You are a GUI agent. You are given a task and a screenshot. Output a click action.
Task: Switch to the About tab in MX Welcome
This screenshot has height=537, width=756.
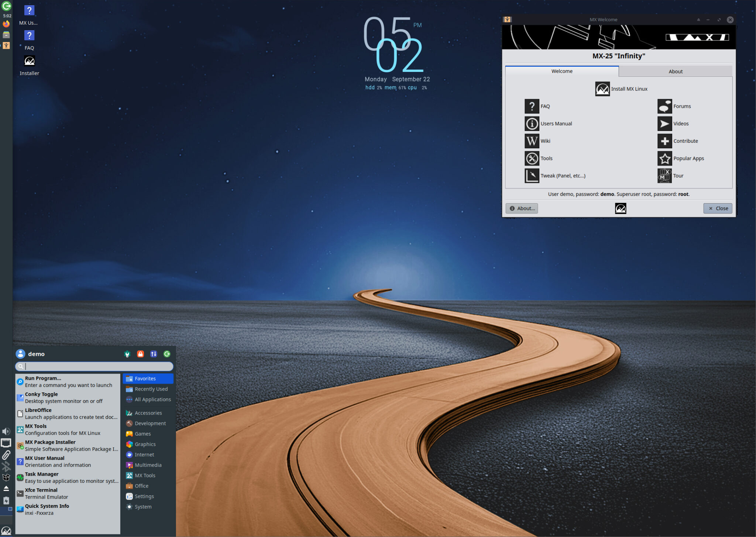(675, 71)
